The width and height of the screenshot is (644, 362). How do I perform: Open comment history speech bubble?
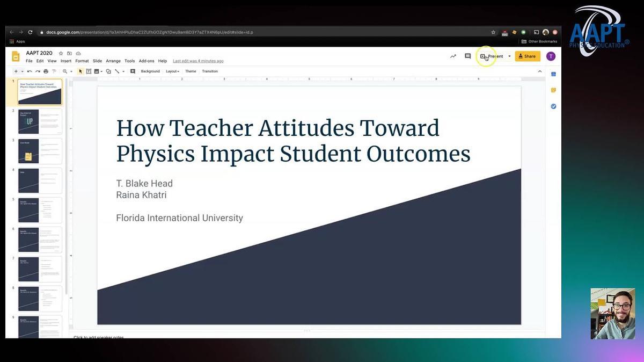pyautogui.click(x=468, y=56)
